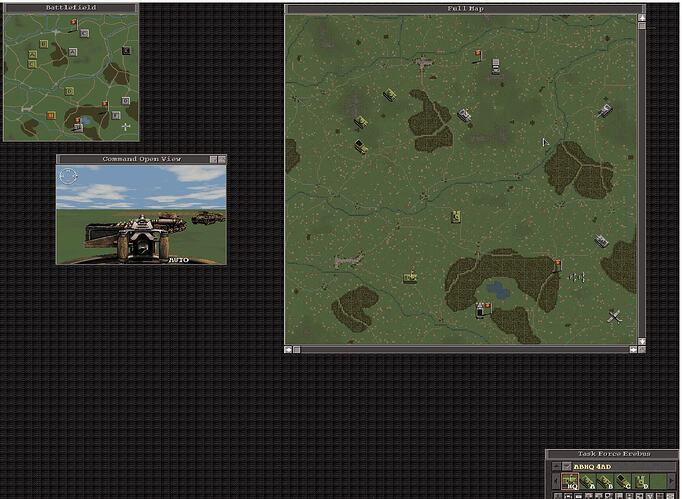Image resolution: width=682 pixels, height=499 pixels.
Task: Click the Command Open View title bar
Action: click(141, 159)
